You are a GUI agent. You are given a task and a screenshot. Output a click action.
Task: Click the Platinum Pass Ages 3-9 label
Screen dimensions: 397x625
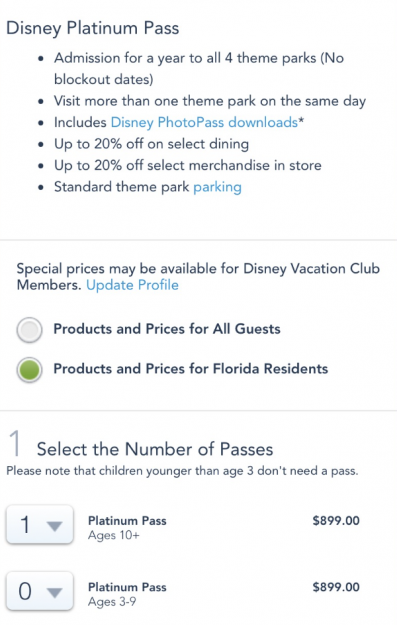127,594
